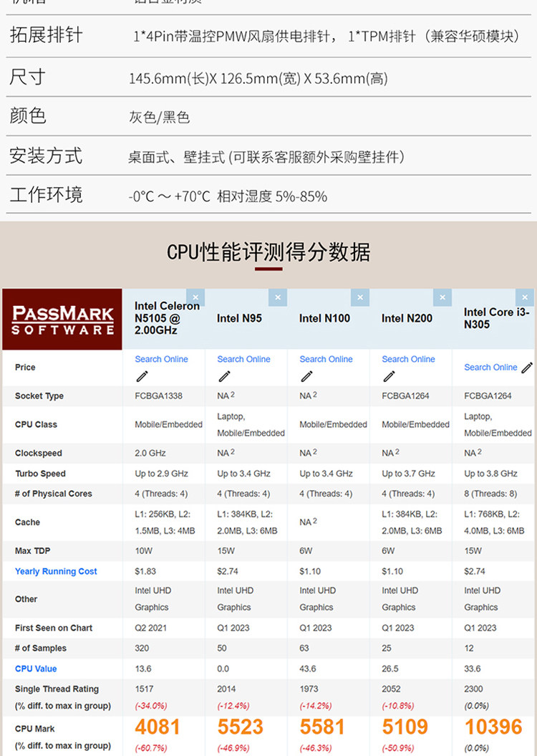Click single thread rating 2014
Screen dimensions: 537x756
(226, 689)
